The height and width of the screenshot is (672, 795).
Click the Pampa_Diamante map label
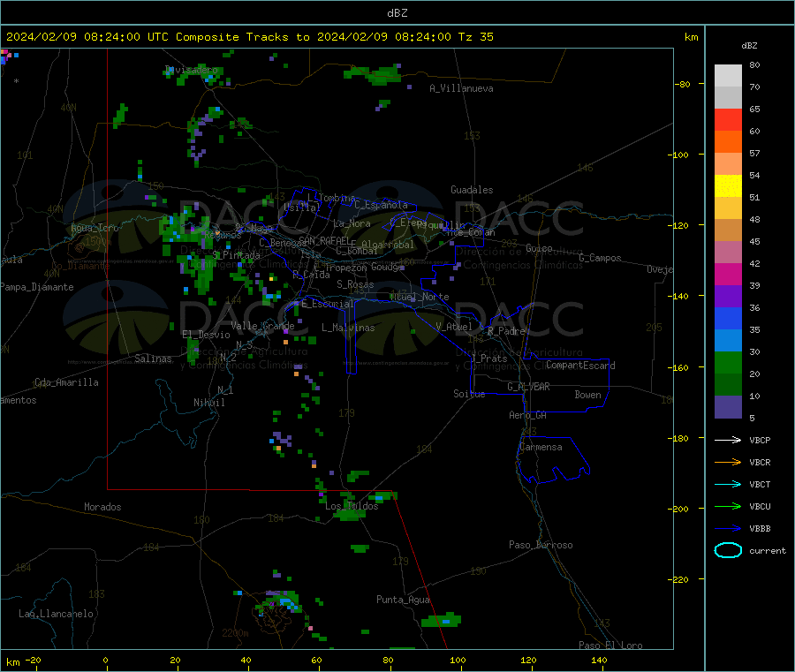(37, 287)
